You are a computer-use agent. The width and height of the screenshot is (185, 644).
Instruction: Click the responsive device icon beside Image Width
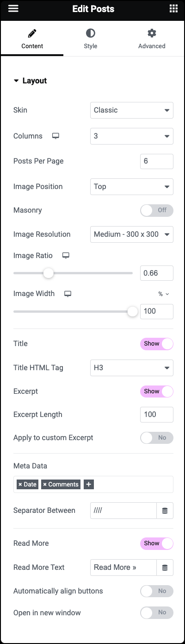click(x=68, y=294)
